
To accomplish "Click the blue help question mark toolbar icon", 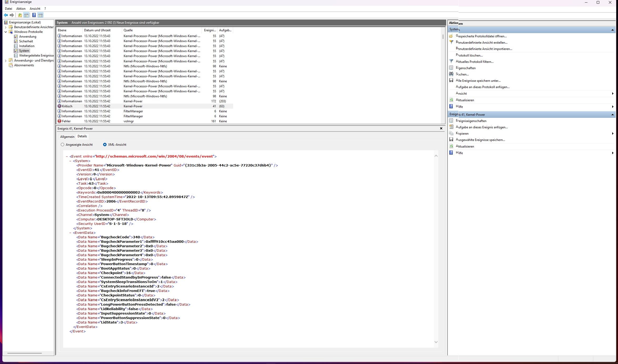I will (x=34, y=15).
